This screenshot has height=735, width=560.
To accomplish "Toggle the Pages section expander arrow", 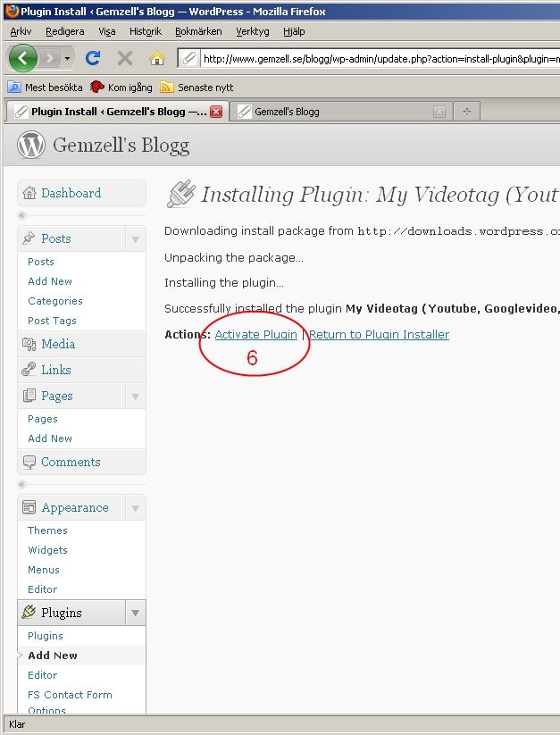I will pos(135,397).
